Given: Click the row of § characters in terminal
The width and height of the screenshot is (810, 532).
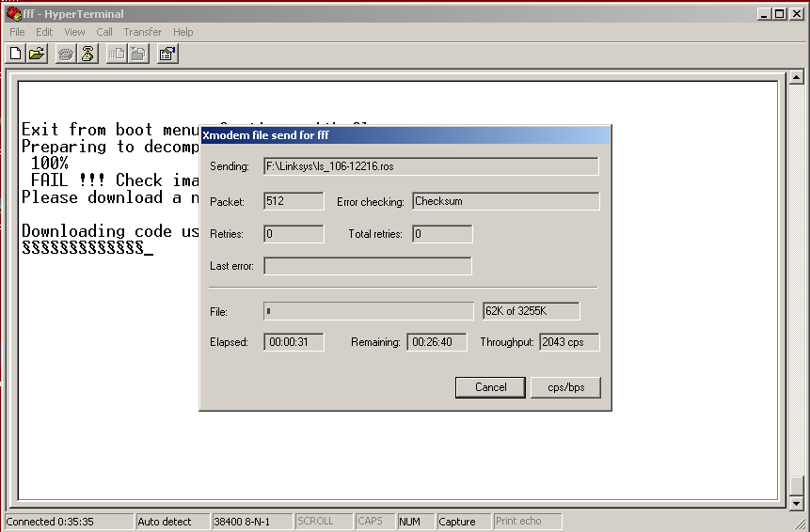Looking at the screenshot, I should click(83, 248).
